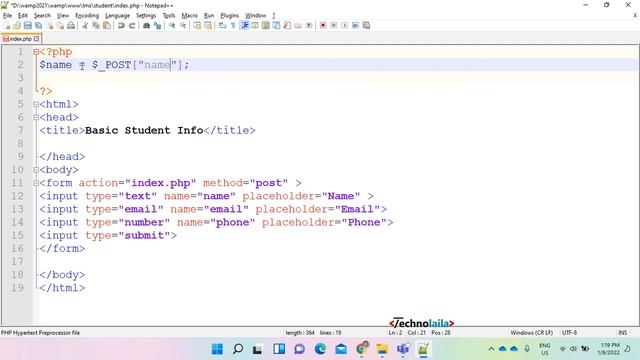Stop macro recording with the Stop icon
Screen dimensions: 640x360
[x=334, y=25]
